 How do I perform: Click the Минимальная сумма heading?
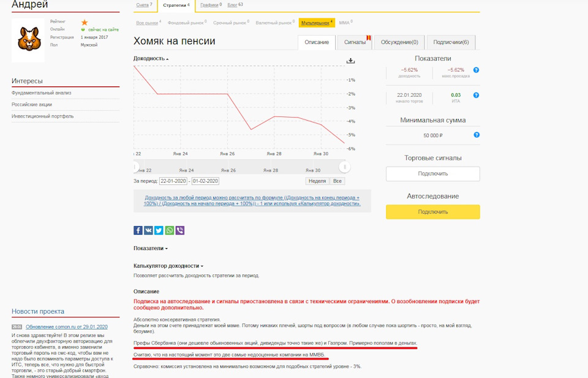[x=433, y=120]
